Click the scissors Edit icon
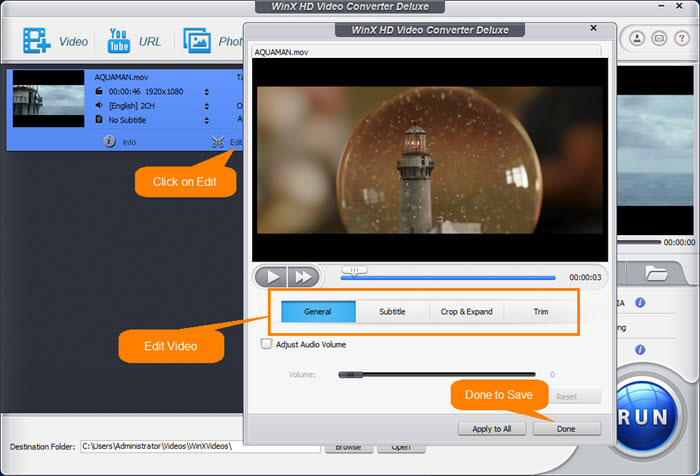Image resolution: width=700 pixels, height=476 pixels. 218,142
